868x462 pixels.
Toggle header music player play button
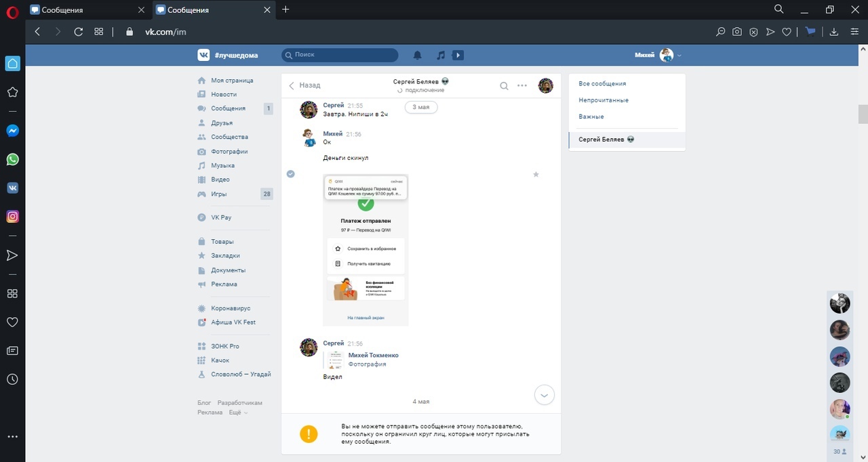(x=458, y=55)
